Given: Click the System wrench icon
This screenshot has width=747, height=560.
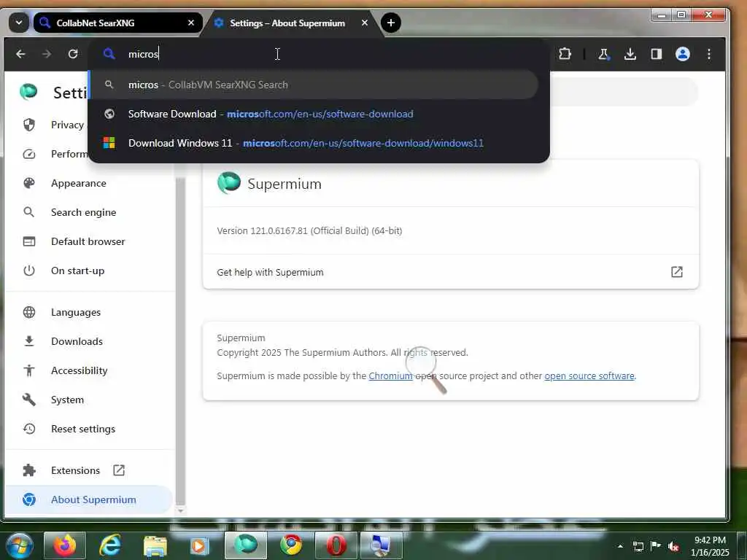Looking at the screenshot, I should tap(29, 400).
